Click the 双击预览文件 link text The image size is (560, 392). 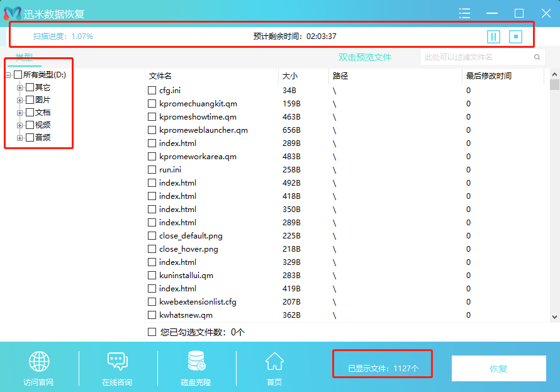pyautogui.click(x=365, y=57)
